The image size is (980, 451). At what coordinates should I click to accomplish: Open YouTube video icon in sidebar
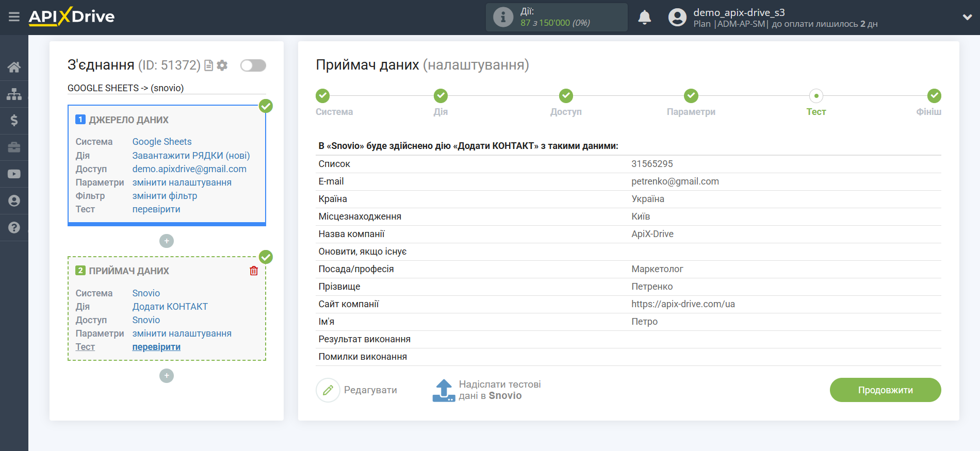(x=14, y=174)
